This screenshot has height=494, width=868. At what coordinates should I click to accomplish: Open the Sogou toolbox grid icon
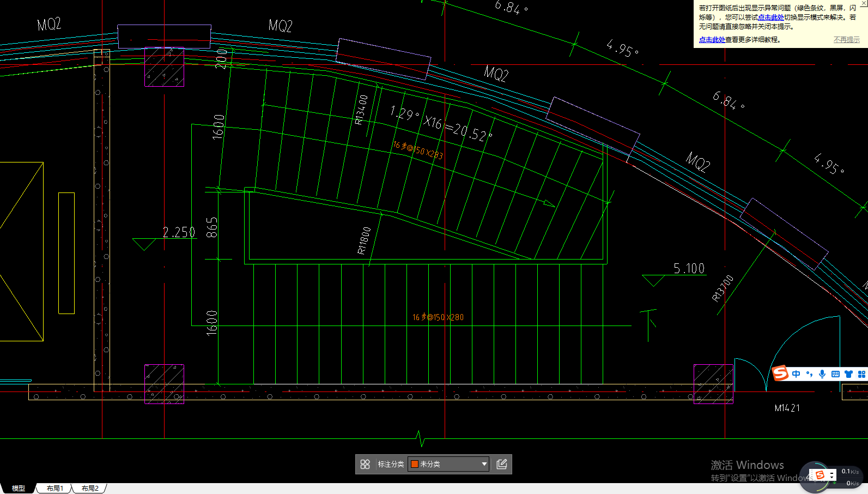tap(861, 374)
